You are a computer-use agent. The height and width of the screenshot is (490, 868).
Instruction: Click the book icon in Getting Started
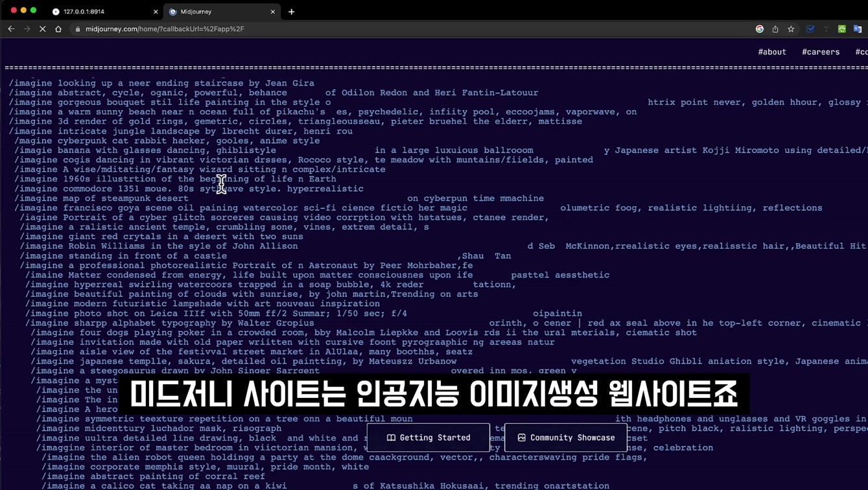[x=391, y=437]
